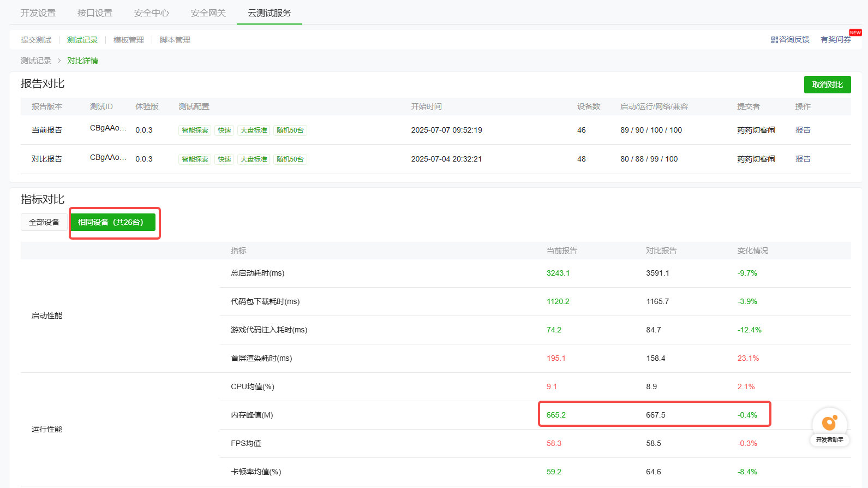Click start time 2025-07-04 20:32:21
Image resolution: width=868 pixels, height=488 pixels.
[x=447, y=159]
